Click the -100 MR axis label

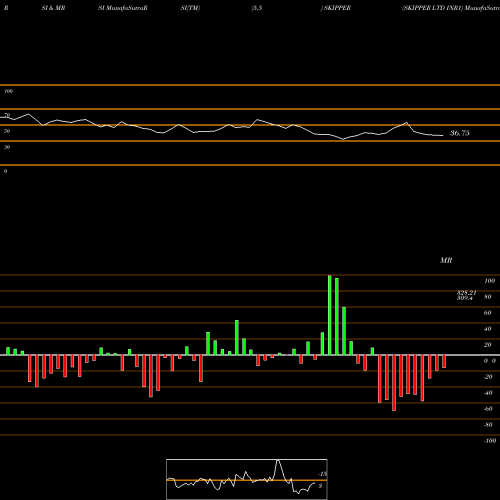pos(490,441)
